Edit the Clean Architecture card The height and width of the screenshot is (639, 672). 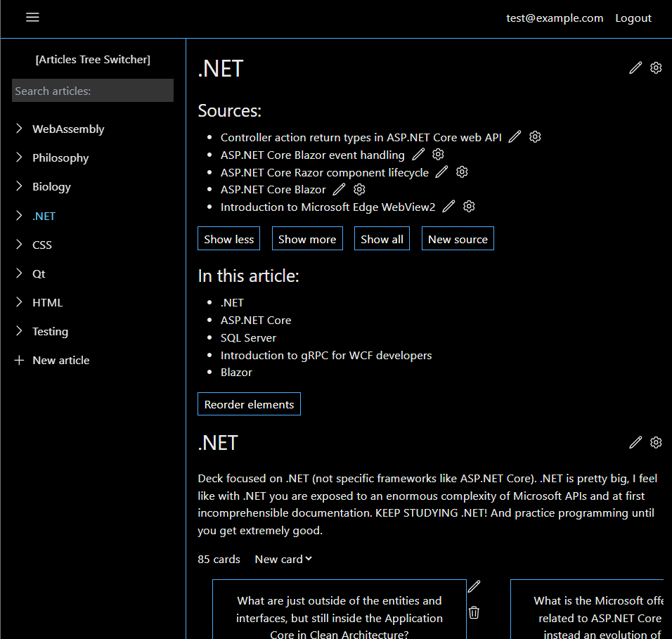coord(474,586)
